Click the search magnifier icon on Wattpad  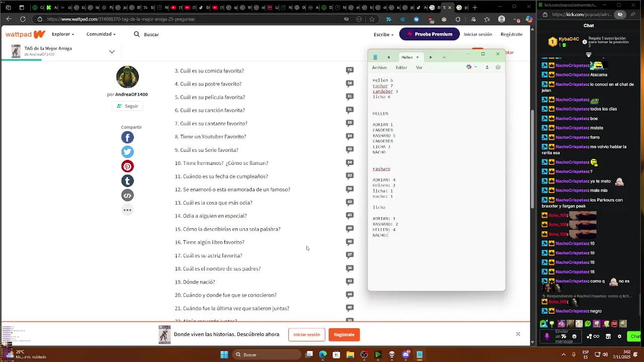tap(137, 34)
